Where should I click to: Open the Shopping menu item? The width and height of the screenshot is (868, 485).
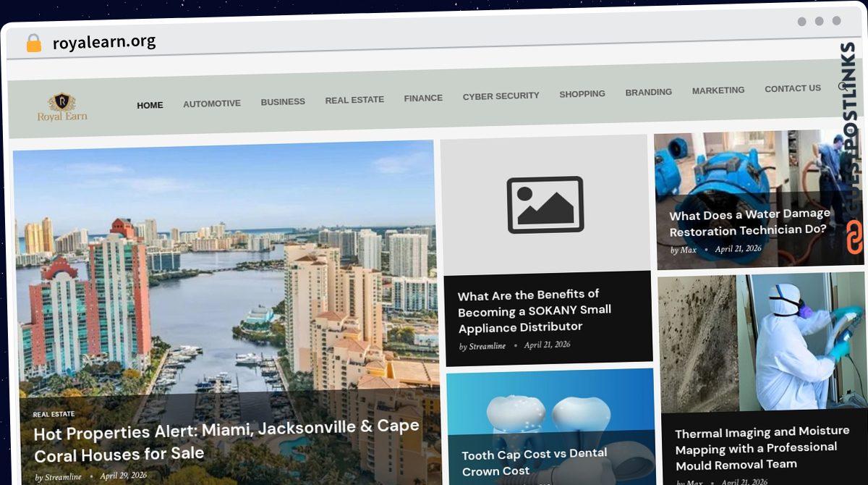point(582,93)
